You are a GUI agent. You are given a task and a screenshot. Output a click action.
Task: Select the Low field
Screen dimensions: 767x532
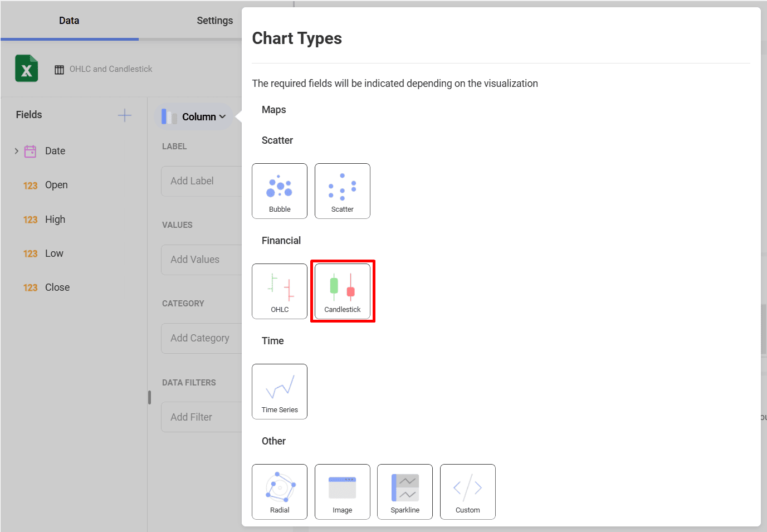(x=54, y=253)
